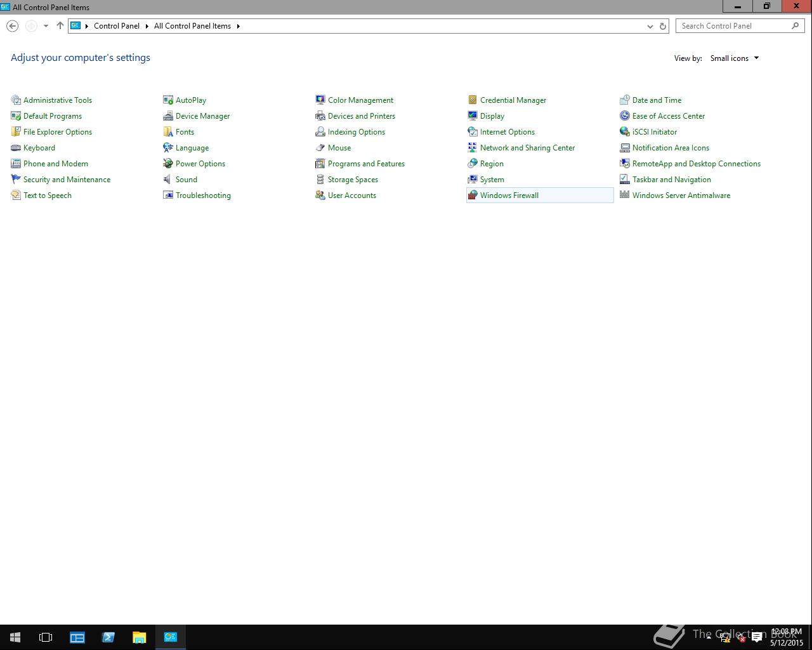Screen dimensions: 812x650
Task: Show hidden tray icons arrow
Action: [x=709, y=637]
